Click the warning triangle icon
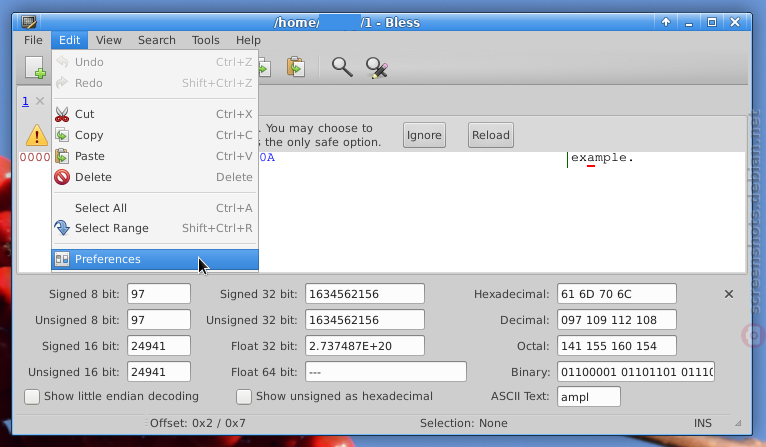The width and height of the screenshot is (766, 447). coord(37,135)
